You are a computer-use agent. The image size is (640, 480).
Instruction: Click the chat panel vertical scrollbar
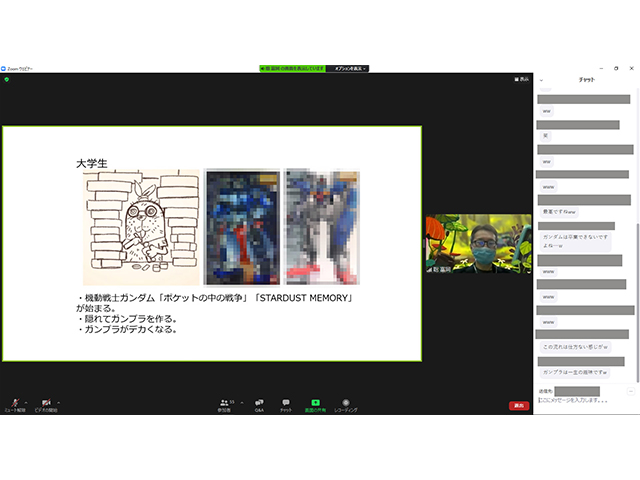(x=638, y=302)
